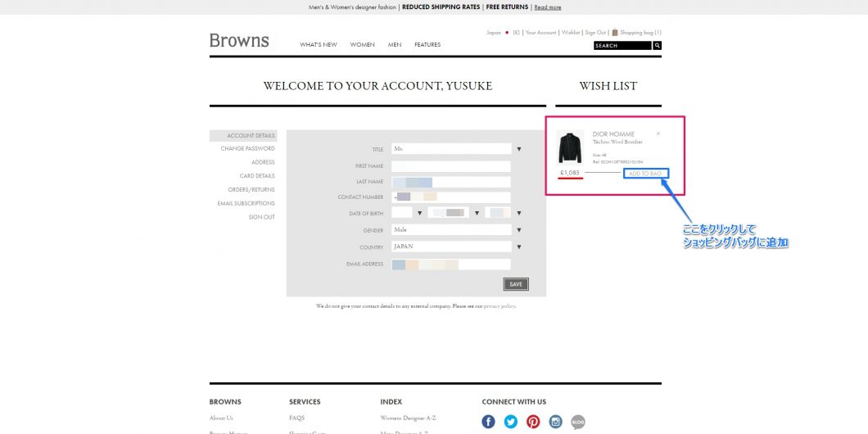868x434 pixels.
Task: Click the First Name field
Action: [x=450, y=166]
